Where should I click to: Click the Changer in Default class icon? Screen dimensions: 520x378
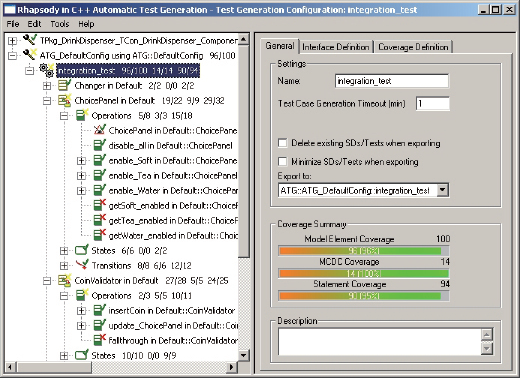point(64,85)
